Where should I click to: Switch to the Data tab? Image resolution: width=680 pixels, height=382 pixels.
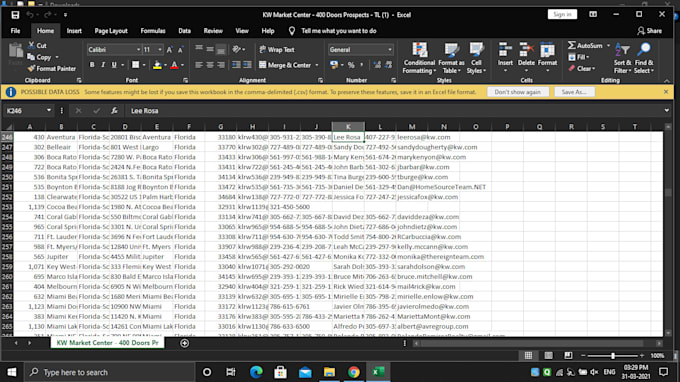[184, 31]
